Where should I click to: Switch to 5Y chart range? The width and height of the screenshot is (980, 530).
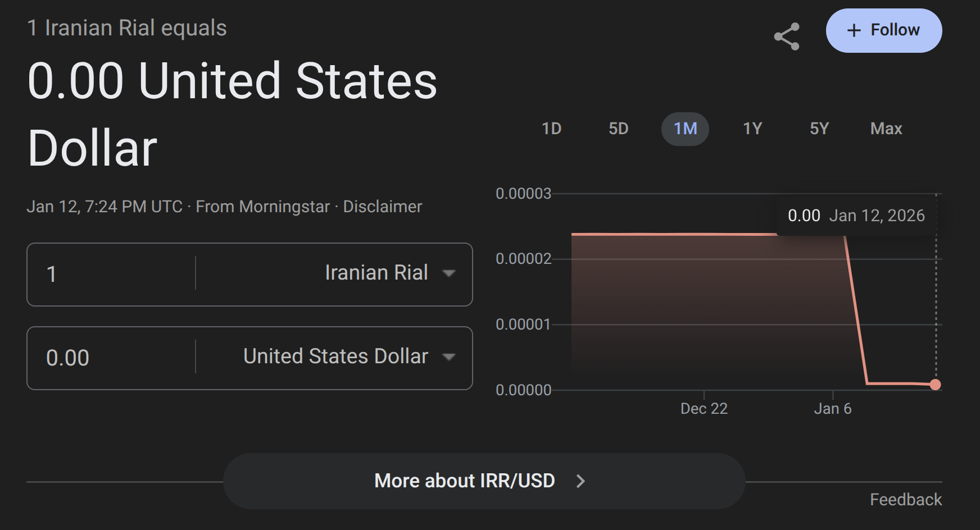click(819, 129)
